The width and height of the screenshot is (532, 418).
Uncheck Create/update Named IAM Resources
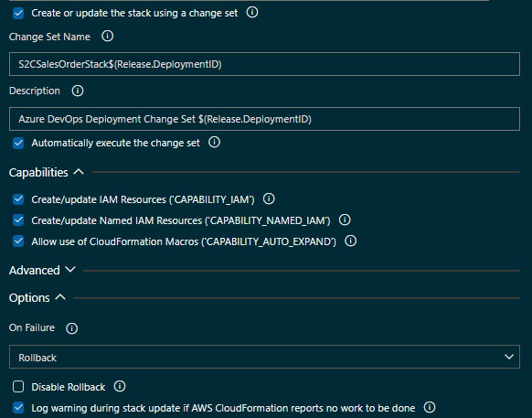pos(18,220)
